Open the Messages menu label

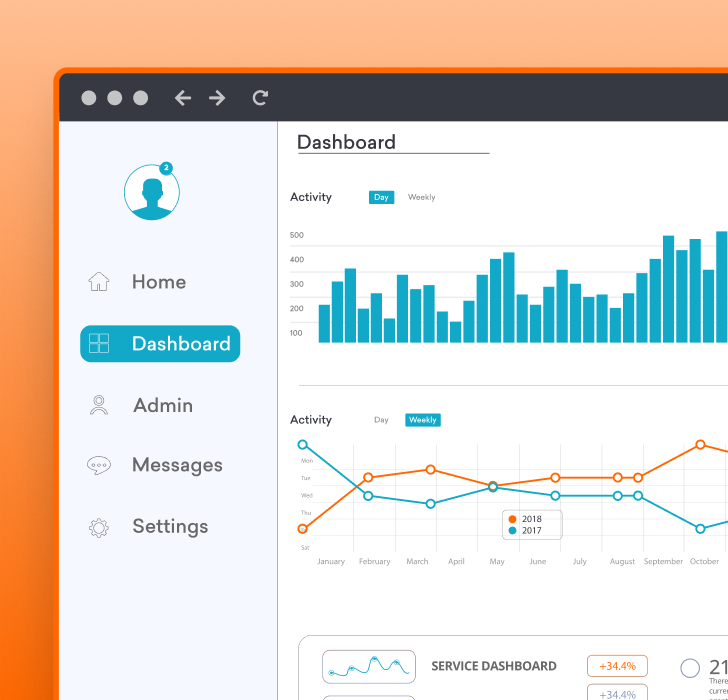(x=177, y=465)
